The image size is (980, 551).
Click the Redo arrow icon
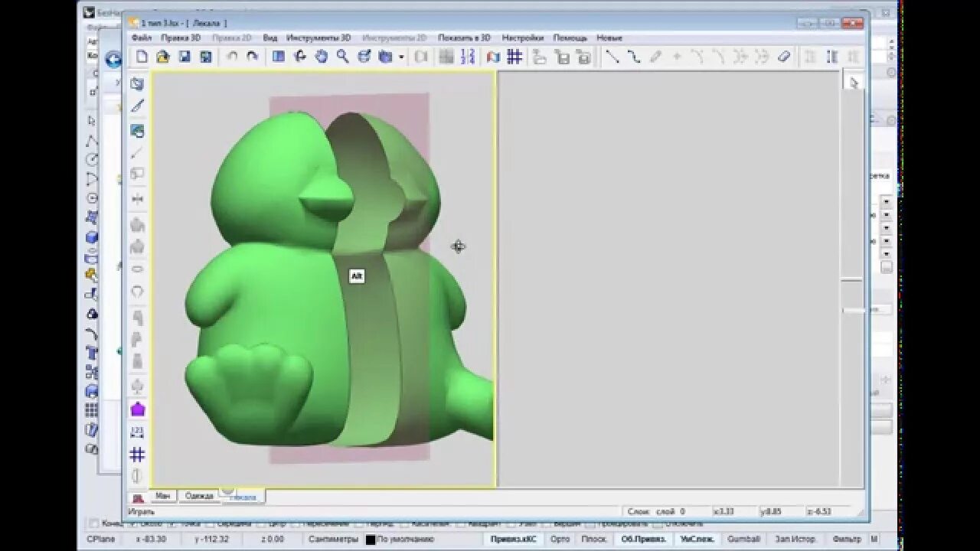[x=252, y=57]
